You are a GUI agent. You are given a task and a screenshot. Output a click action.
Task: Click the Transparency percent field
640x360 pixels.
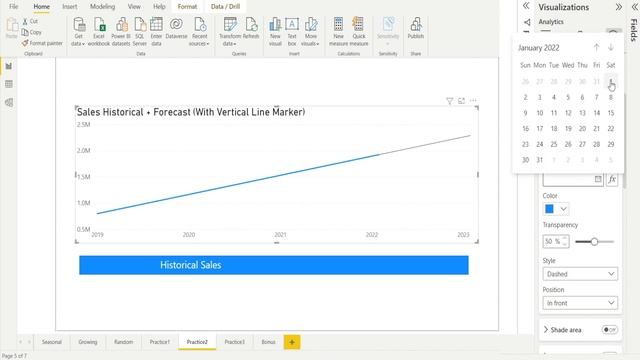tap(556, 242)
